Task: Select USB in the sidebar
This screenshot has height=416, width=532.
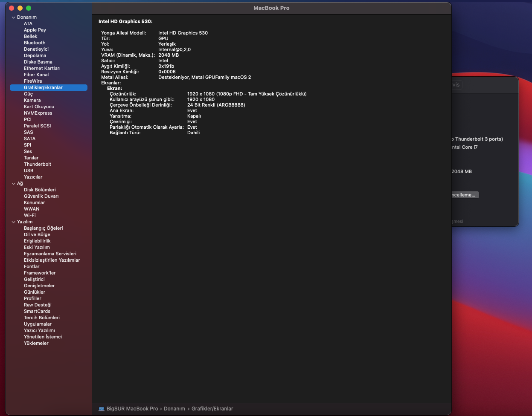Action: pos(29,170)
